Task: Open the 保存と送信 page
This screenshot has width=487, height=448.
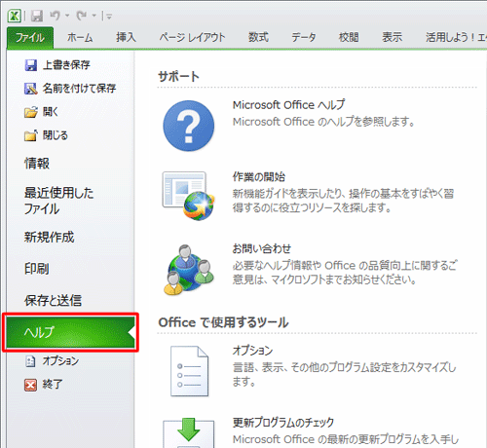Action: pyautogui.click(x=53, y=300)
